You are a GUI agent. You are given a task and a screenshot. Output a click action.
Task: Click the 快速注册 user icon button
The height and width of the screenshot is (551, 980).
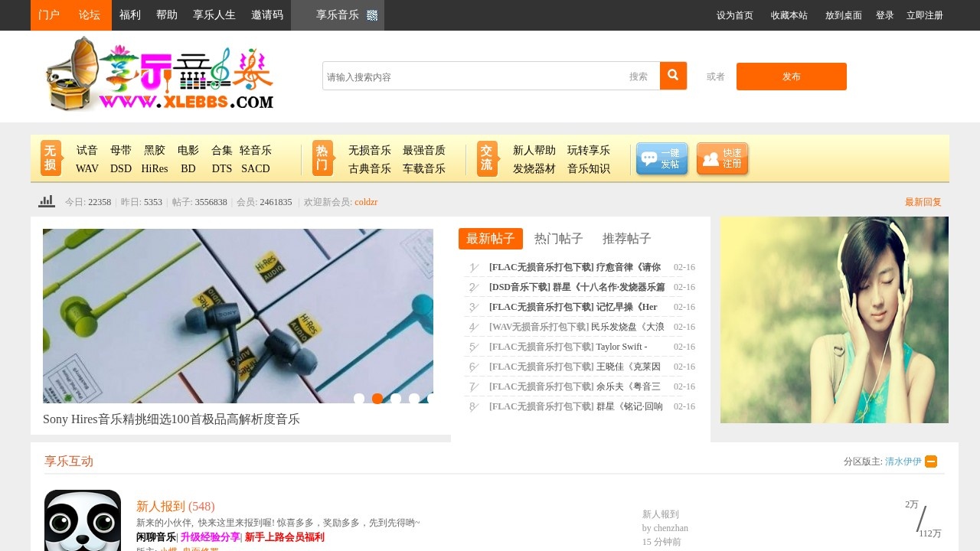(722, 158)
